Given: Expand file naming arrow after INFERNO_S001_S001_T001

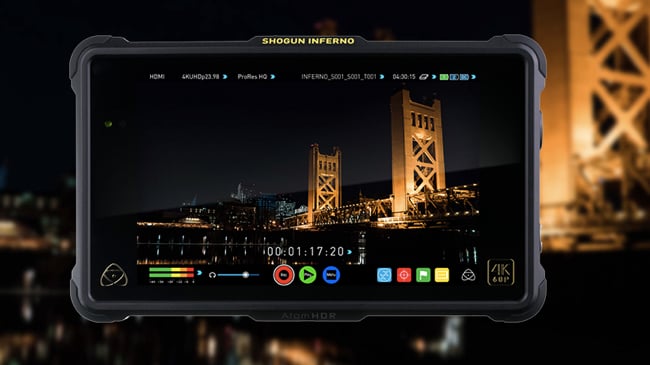Looking at the screenshot, I should pos(382,77).
